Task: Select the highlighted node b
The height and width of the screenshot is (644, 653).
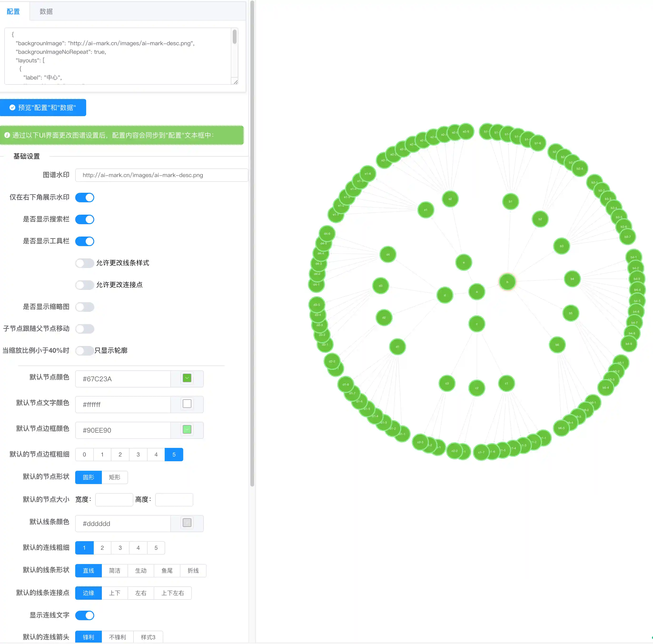Action: click(x=507, y=282)
